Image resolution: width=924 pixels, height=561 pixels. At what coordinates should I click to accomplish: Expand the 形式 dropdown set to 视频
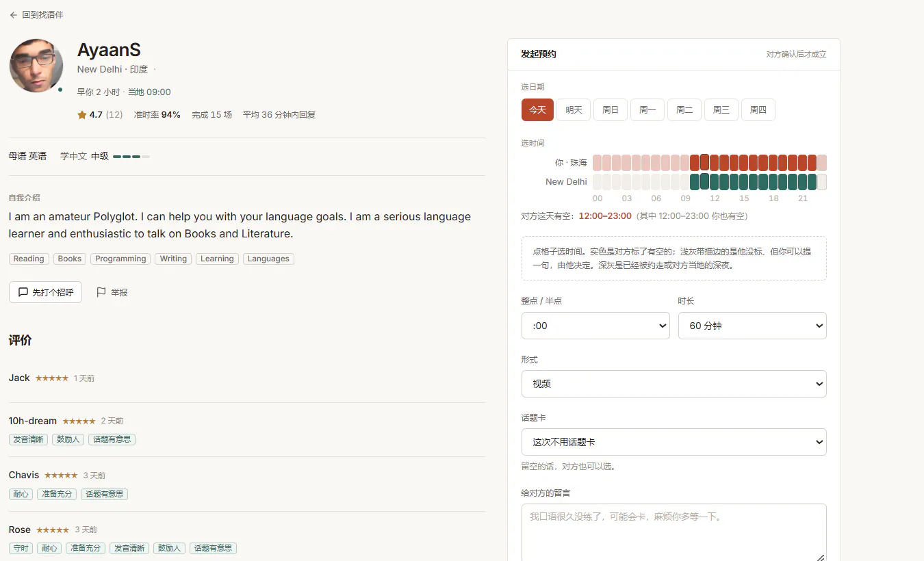[x=674, y=384]
